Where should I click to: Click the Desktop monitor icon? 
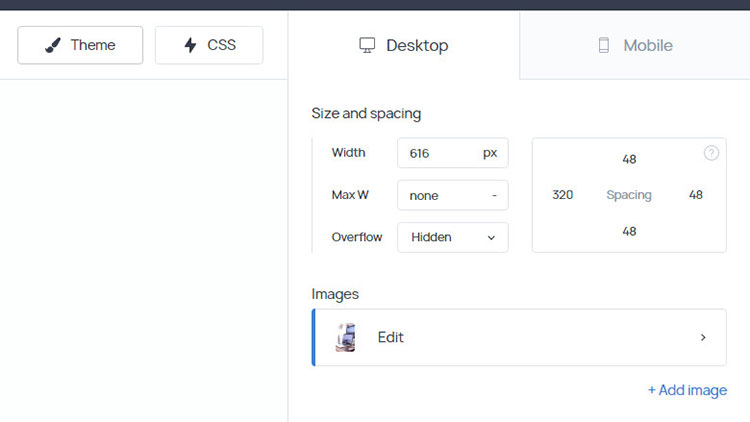coord(367,45)
